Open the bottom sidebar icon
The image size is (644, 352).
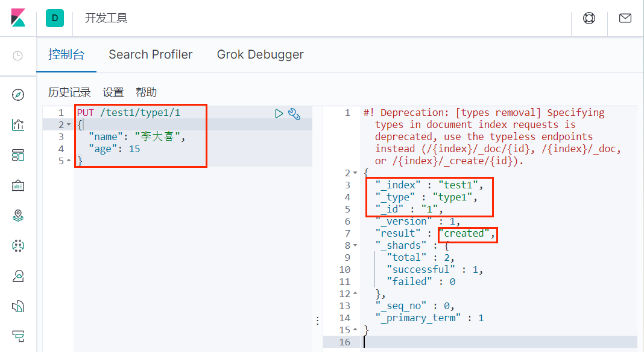18,336
